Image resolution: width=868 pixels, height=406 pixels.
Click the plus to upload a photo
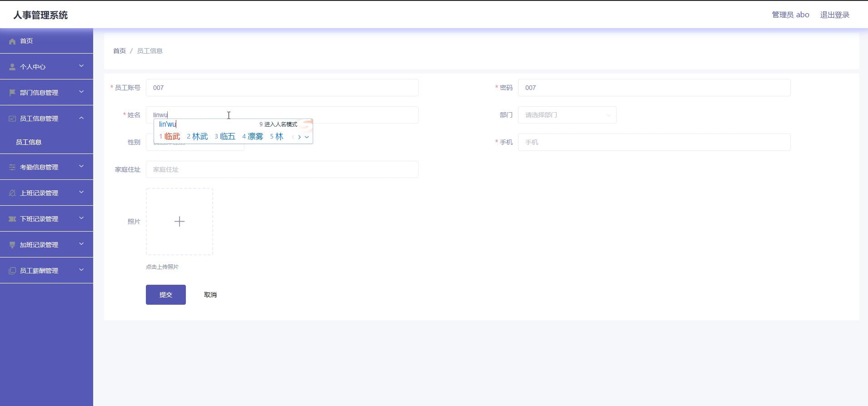180,222
